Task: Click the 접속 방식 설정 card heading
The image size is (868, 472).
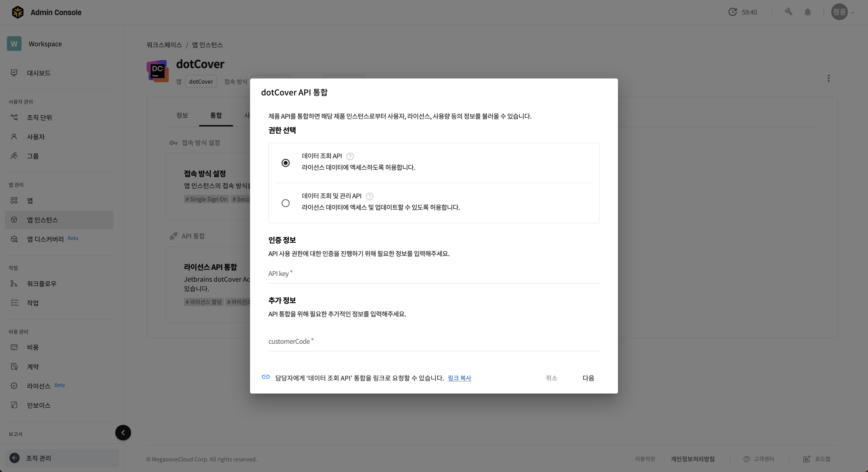Action: 205,174
